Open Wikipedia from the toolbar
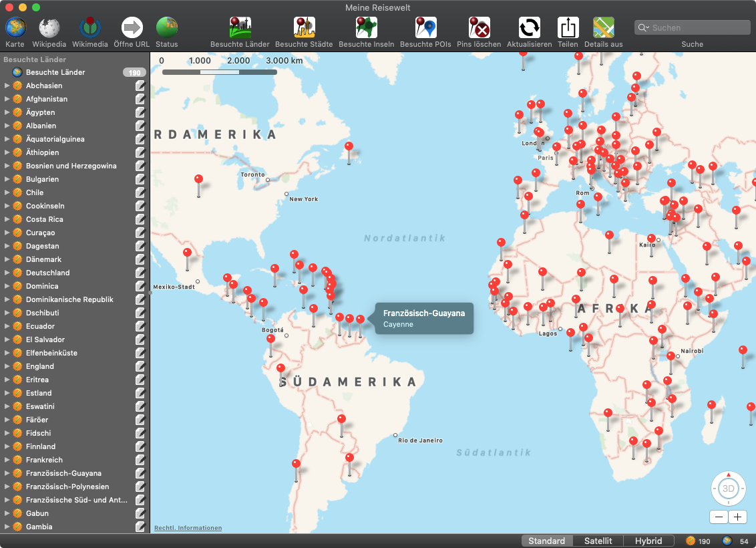 coord(49,28)
